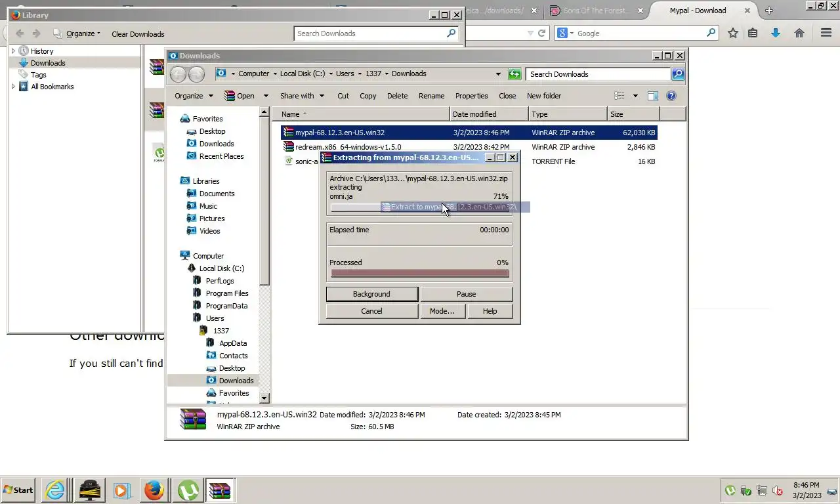Viewport: 840px width, 504px height.
Task: Click the Mode... button
Action: 442,311
